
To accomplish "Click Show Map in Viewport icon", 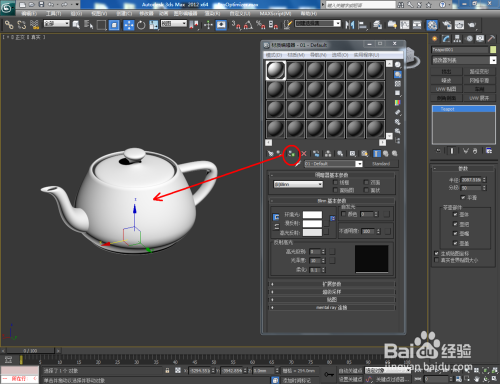I will point(364,154).
